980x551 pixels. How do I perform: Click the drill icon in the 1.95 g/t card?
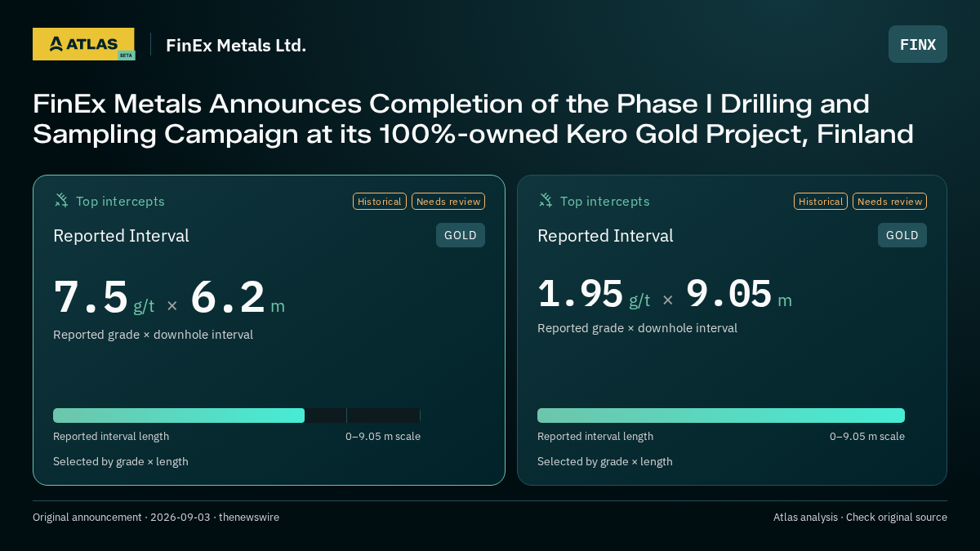click(x=546, y=200)
